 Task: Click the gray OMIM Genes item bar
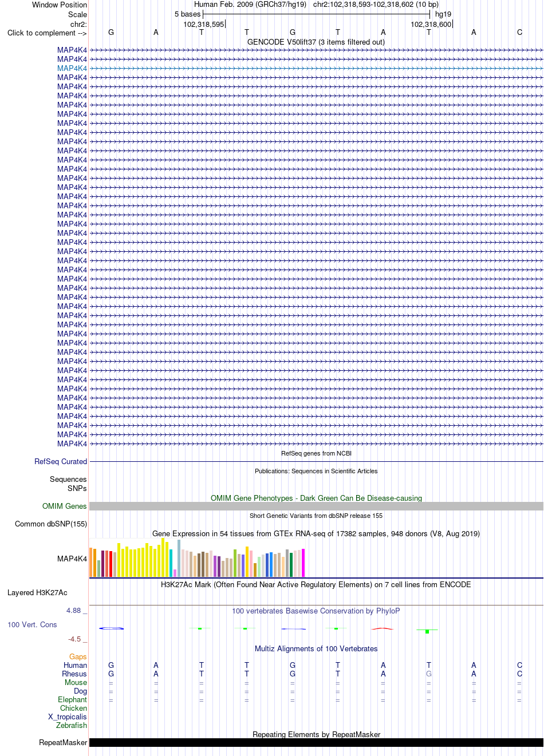pyautogui.click(x=316, y=506)
